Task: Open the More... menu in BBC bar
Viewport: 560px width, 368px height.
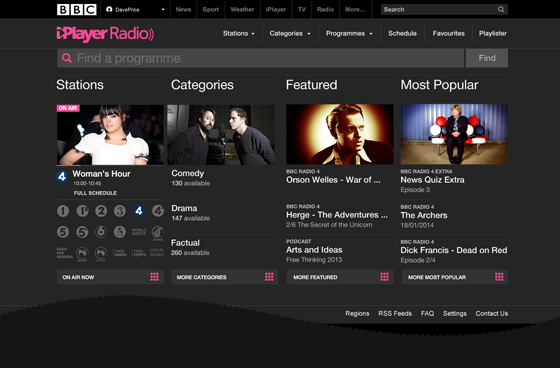Action: coord(355,10)
